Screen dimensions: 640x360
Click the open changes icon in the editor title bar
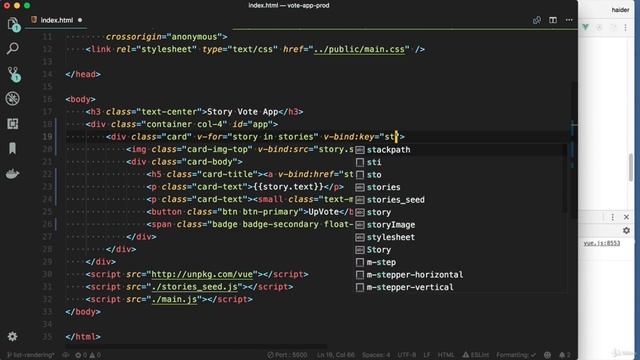coord(537,20)
